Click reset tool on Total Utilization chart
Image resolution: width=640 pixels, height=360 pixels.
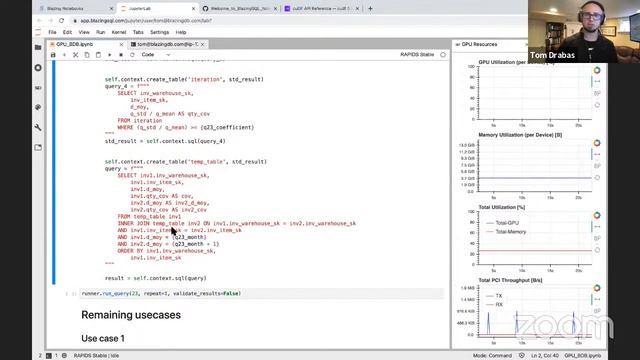pyautogui.click(x=597, y=250)
